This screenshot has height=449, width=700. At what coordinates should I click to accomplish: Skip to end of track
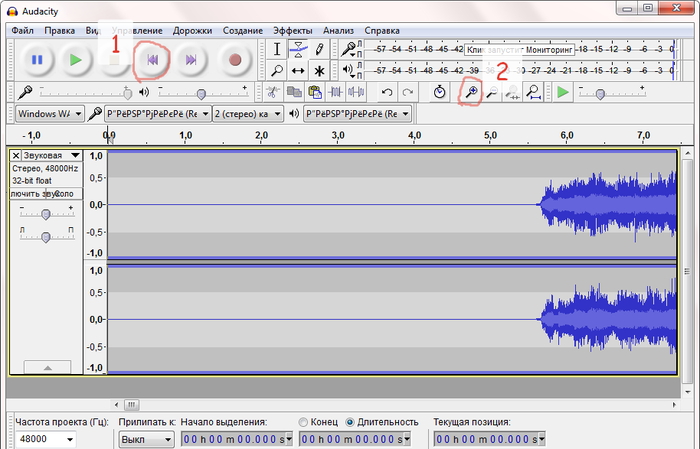coord(191,60)
